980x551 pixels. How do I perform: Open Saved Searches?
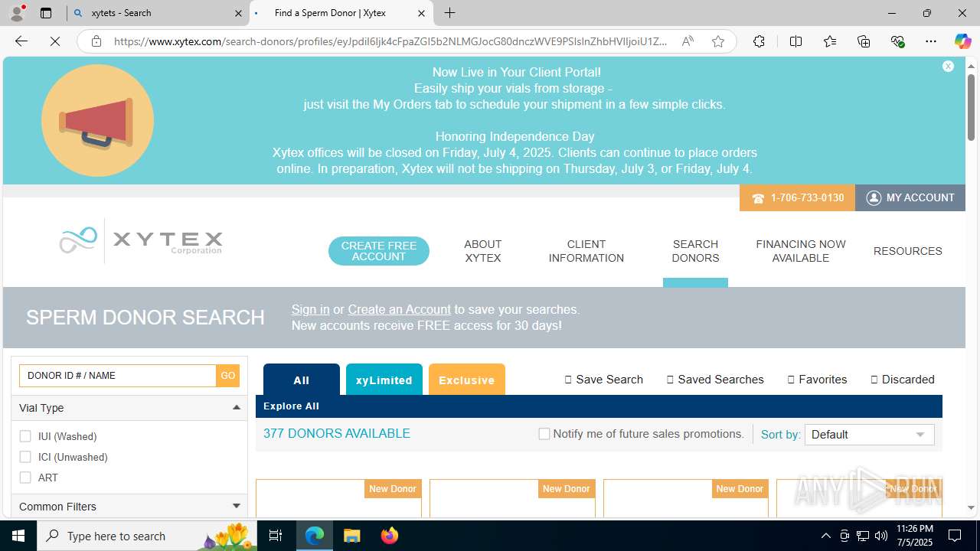715,380
